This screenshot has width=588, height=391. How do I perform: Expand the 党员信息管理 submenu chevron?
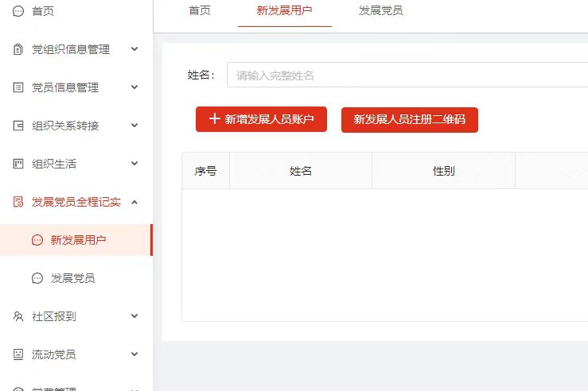click(x=134, y=87)
